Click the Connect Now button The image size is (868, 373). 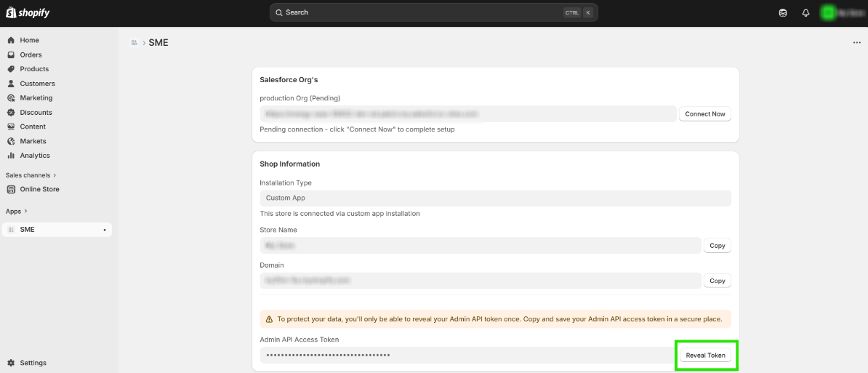(704, 114)
